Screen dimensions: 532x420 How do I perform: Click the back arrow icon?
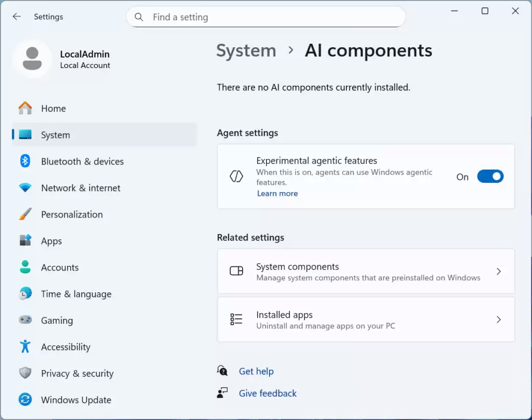pos(17,17)
